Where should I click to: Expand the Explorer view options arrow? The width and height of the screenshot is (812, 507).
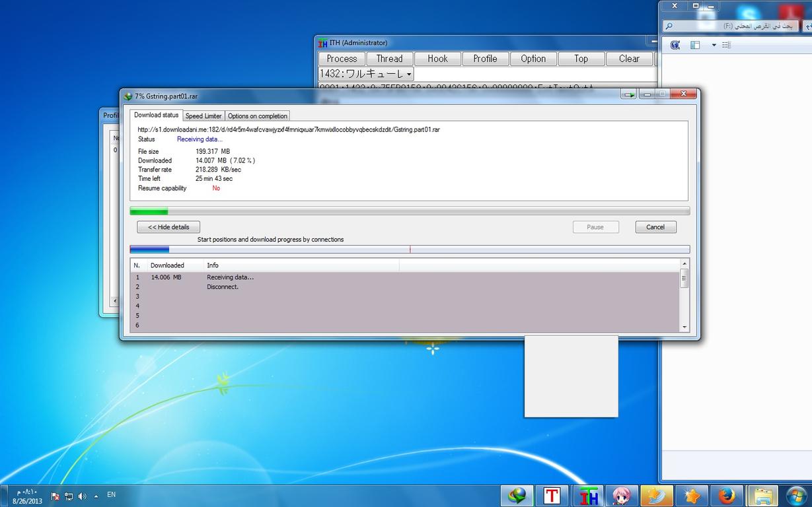[x=714, y=45]
